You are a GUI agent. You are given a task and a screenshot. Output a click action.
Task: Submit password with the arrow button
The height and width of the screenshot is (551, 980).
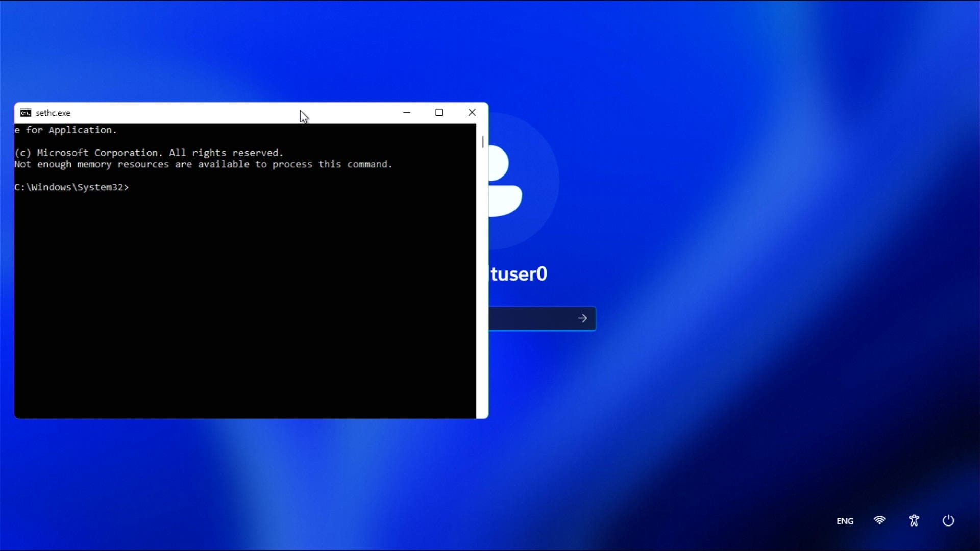(583, 318)
